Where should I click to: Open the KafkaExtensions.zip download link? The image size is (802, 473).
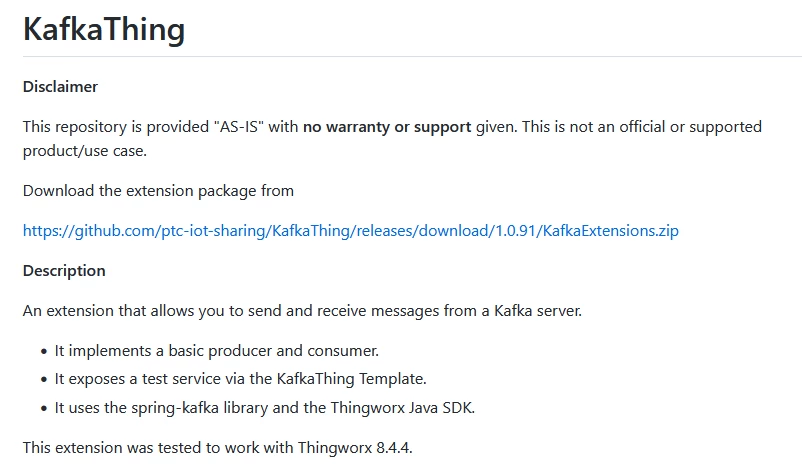[351, 231]
